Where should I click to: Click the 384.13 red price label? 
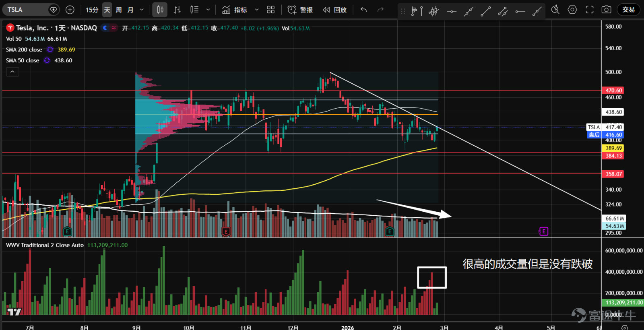click(613, 156)
